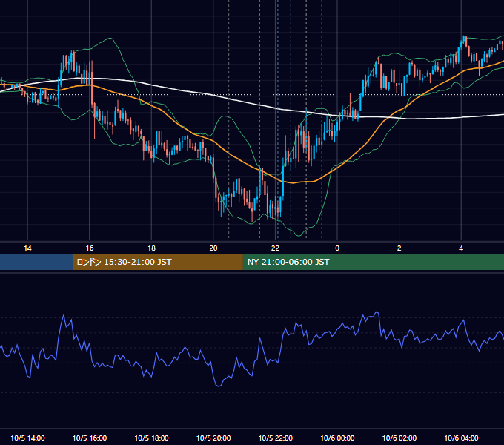Click the 4 hour label on the price chart axis

pos(461,248)
